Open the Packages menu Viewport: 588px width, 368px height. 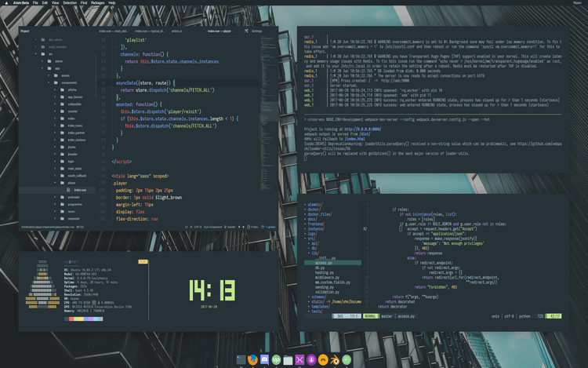click(x=97, y=3)
